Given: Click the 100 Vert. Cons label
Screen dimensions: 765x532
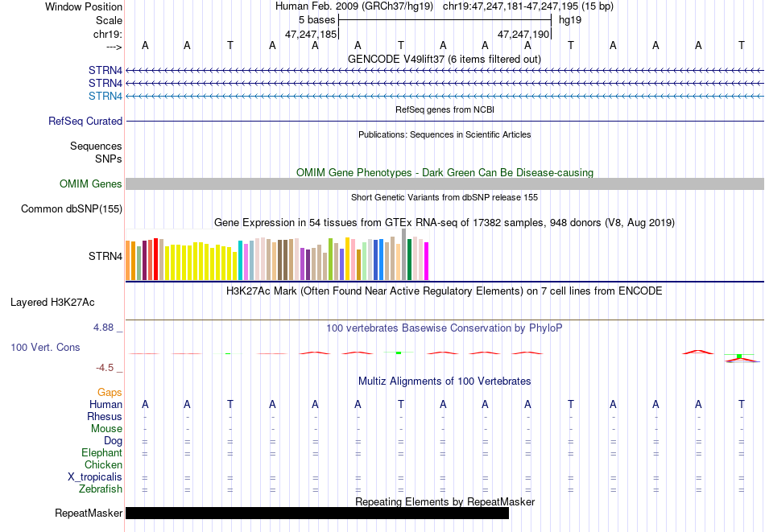Looking at the screenshot, I should point(45,347).
